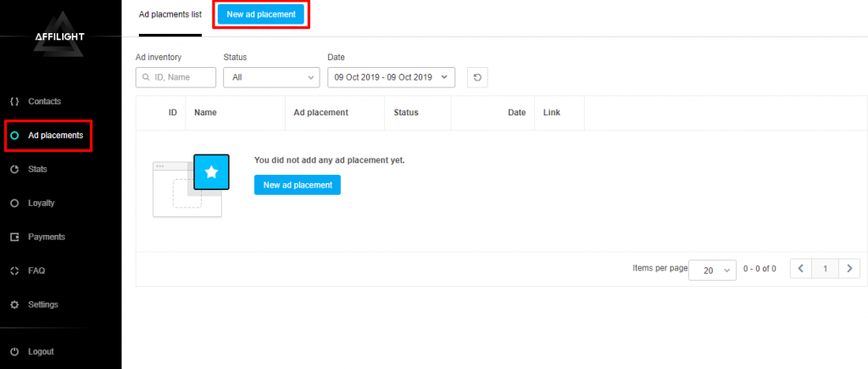This screenshot has width=868, height=369.
Task: Select page number 1
Action: pyautogui.click(x=825, y=269)
